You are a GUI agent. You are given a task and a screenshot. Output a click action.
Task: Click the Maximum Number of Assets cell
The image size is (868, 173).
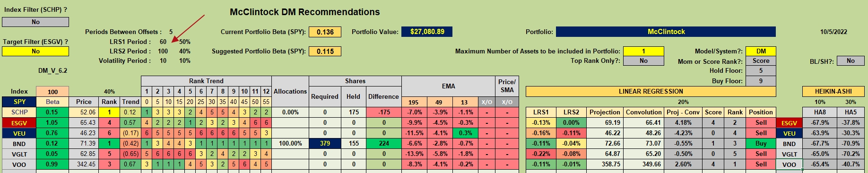point(643,51)
